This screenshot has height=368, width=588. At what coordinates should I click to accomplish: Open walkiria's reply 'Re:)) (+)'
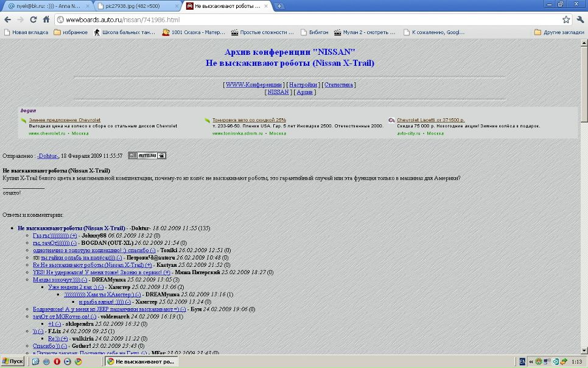tap(58, 339)
